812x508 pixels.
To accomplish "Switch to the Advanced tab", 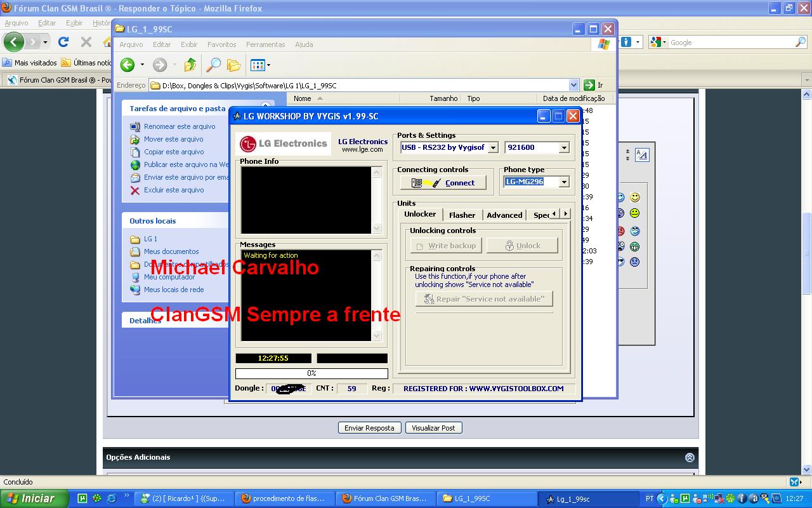I will point(504,215).
